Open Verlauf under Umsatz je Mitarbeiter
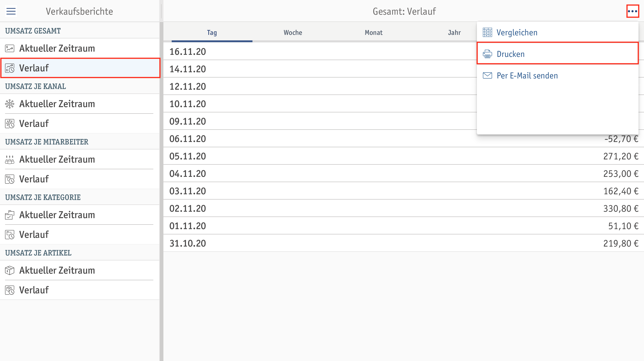 point(79,179)
